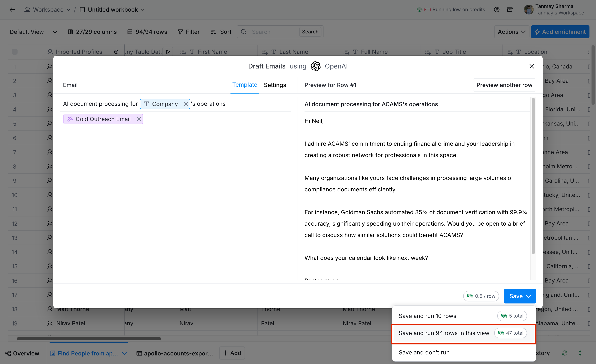596x364 pixels.
Task: Expand the Workspace breadcrumb dropdown
Action: [69, 10]
